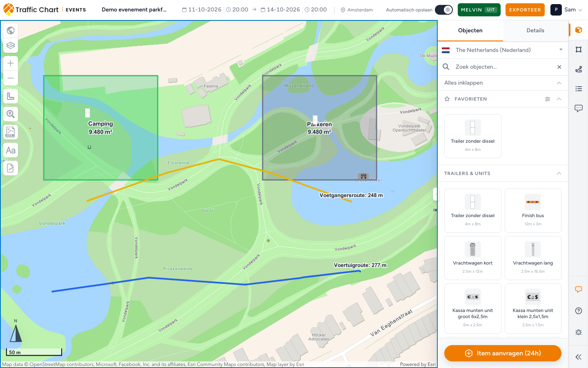Open the location search tool
The height and width of the screenshot is (368, 588).
(x=11, y=114)
